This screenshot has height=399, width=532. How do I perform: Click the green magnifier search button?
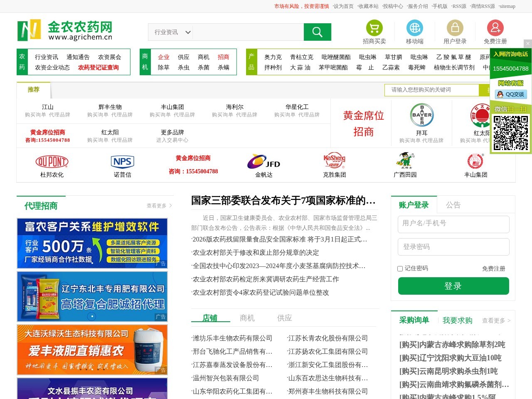[317, 32]
